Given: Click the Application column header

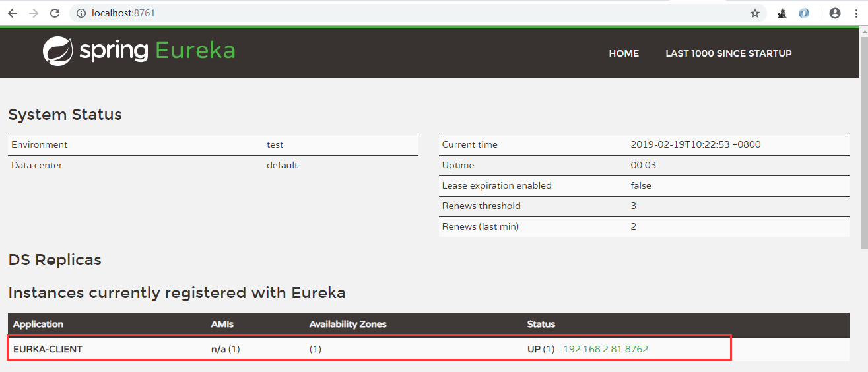Looking at the screenshot, I should click(x=38, y=325).
